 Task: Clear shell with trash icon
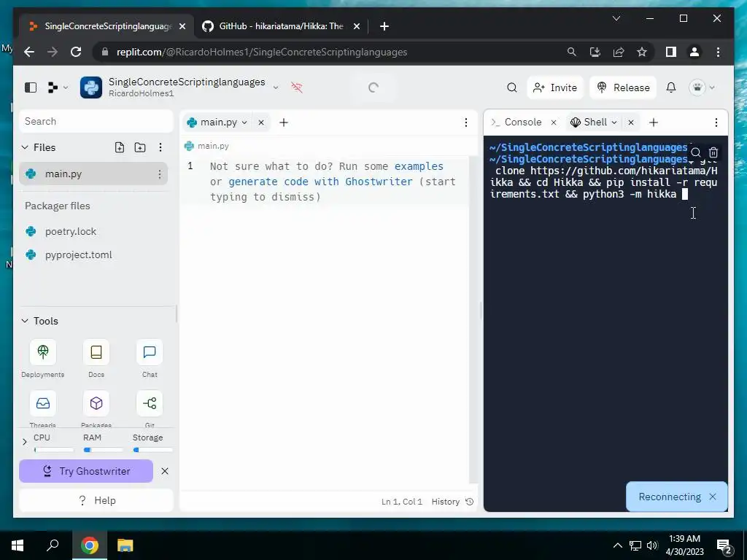pyautogui.click(x=713, y=152)
